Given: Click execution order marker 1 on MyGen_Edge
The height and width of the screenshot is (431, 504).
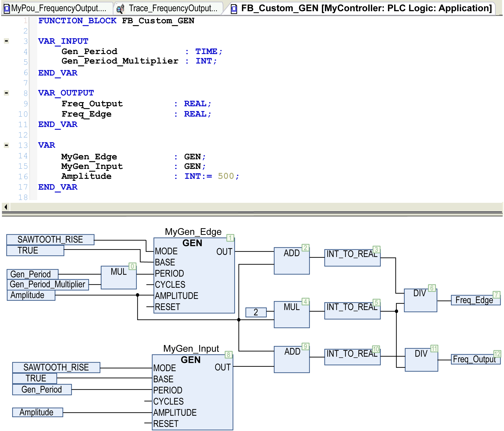Looking at the screenshot, I should (x=230, y=238).
